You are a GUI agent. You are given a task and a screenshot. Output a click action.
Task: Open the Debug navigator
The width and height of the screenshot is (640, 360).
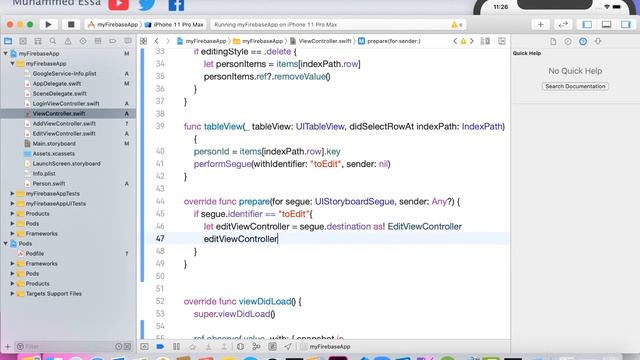pyautogui.click(x=98, y=41)
